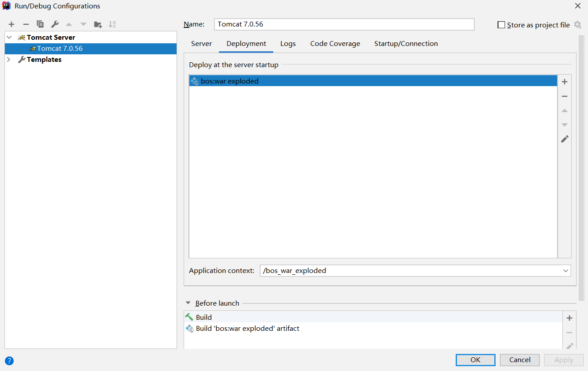Move configuration down in the list

coord(83,24)
